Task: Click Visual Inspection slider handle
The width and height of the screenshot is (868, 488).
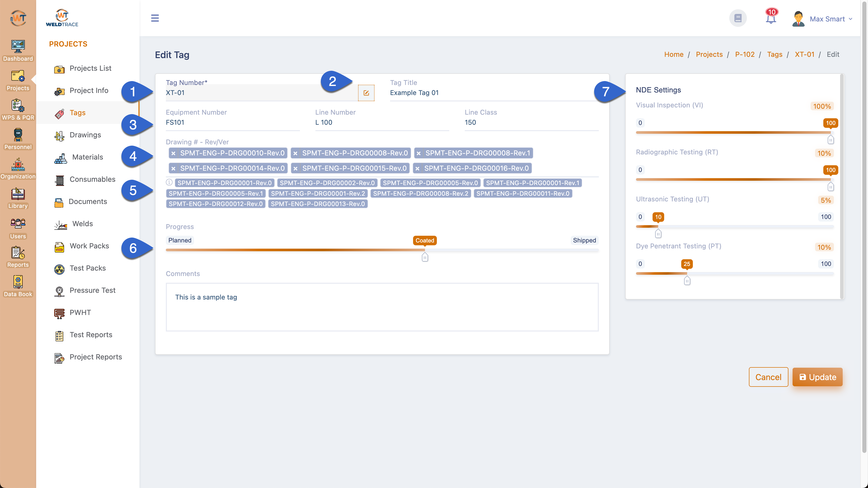Action: tap(831, 139)
